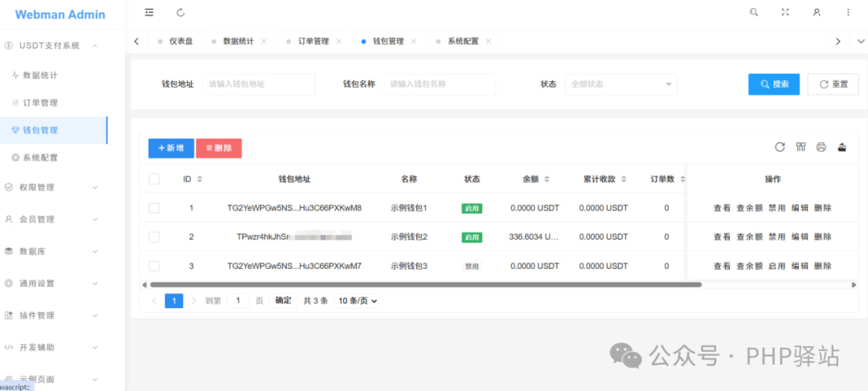Click 查看 for 示例钱包1
This screenshot has width=868, height=391.
point(722,208)
